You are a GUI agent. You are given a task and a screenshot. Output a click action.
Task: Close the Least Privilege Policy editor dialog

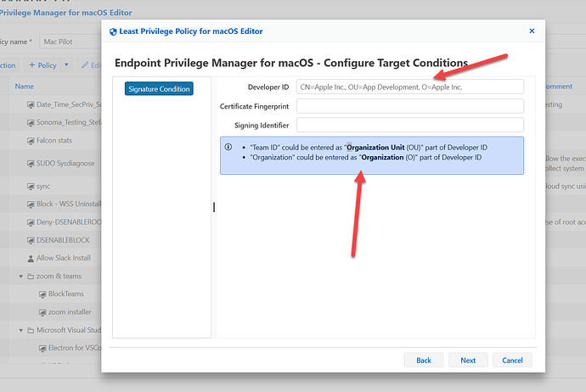(x=532, y=31)
